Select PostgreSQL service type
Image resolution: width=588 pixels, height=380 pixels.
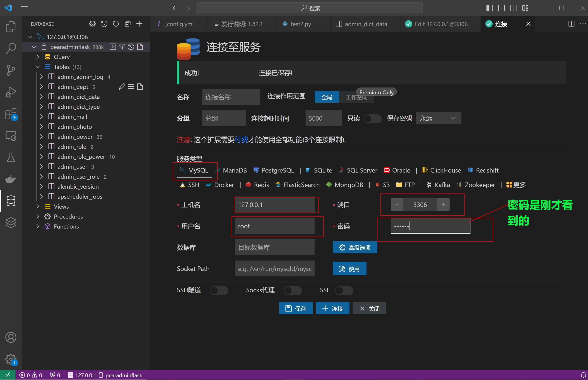pyautogui.click(x=274, y=171)
